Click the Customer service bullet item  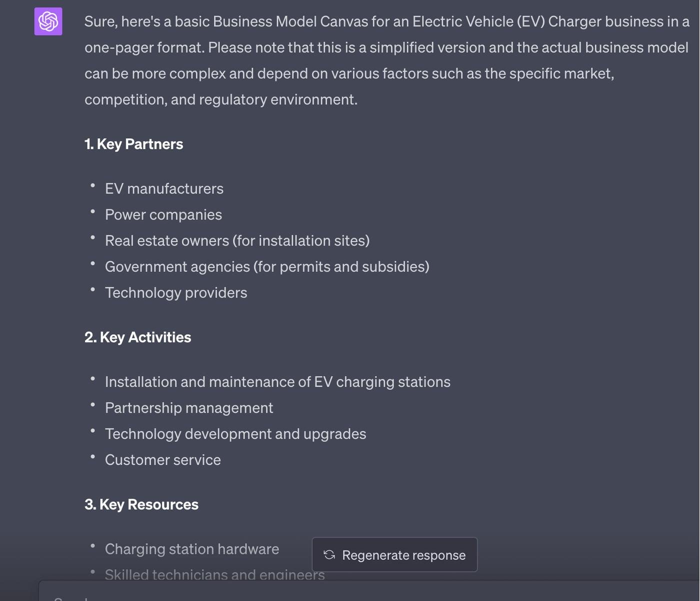click(x=162, y=459)
